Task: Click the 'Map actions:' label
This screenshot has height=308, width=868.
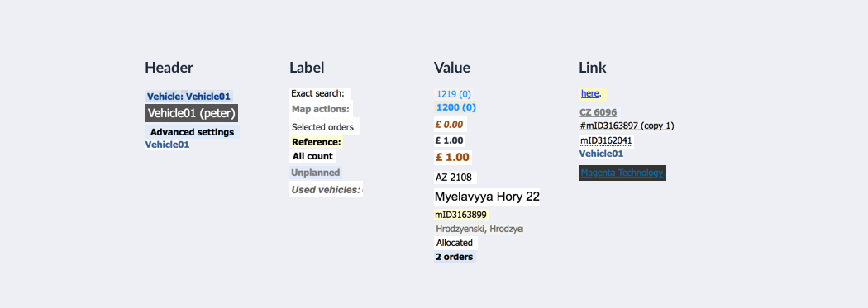Action: pyautogui.click(x=321, y=109)
